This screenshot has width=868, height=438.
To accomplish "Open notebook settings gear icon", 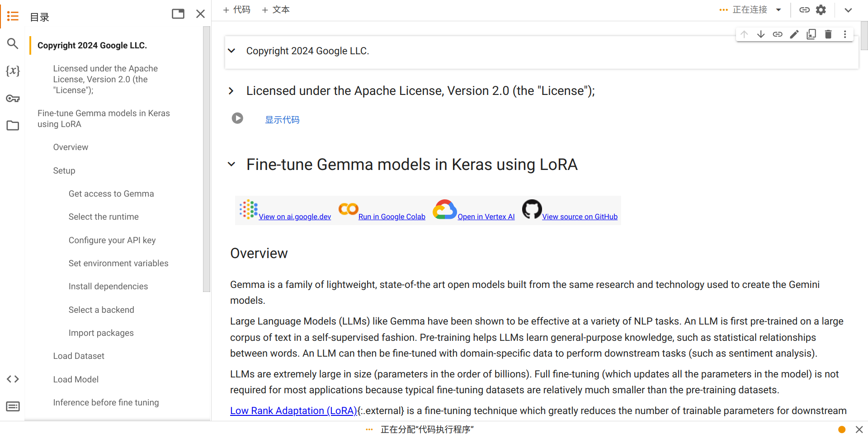I will (821, 10).
